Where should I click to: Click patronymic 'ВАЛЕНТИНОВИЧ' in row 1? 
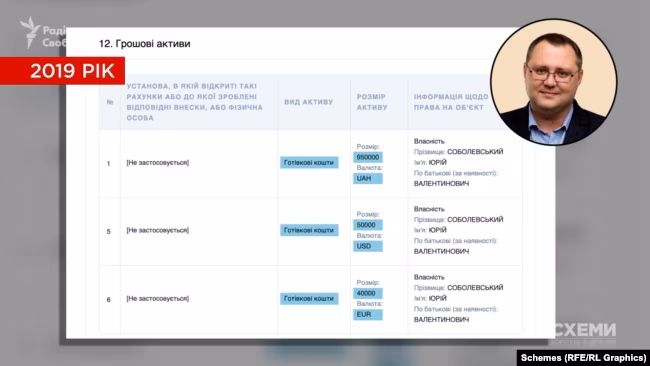pos(441,184)
